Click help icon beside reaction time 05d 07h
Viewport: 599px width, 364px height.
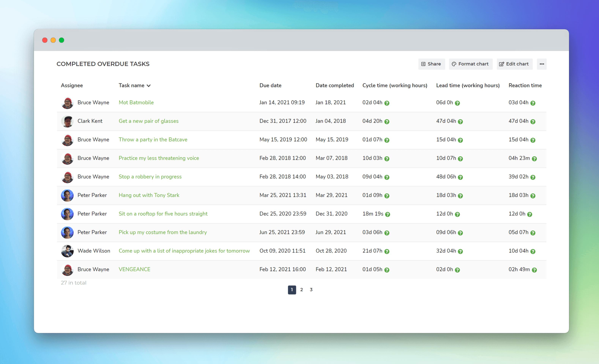point(533,233)
